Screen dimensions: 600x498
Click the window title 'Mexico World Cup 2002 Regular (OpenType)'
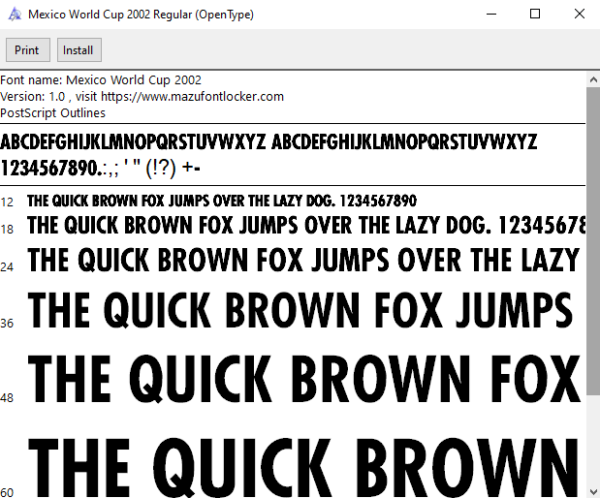click(x=141, y=15)
